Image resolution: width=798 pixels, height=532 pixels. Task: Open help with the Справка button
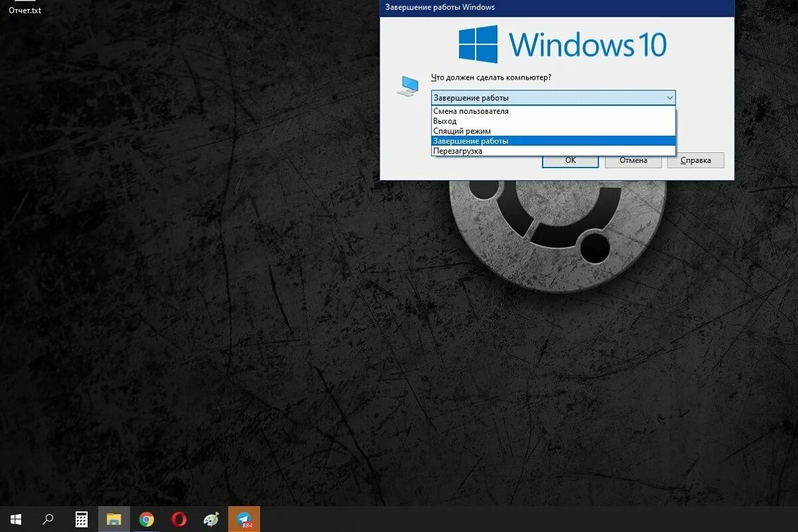click(696, 160)
